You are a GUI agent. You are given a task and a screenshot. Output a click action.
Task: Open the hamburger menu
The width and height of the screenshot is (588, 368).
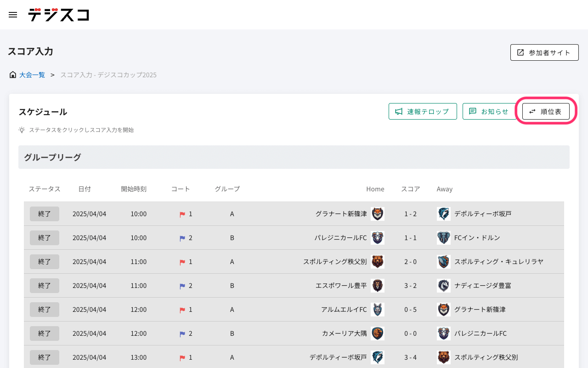coord(13,15)
